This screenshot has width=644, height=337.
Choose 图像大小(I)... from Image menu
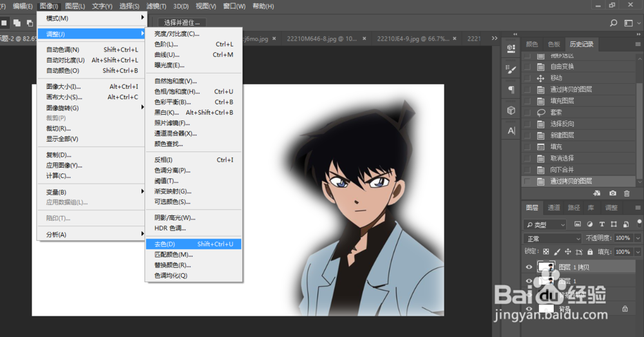(91, 87)
